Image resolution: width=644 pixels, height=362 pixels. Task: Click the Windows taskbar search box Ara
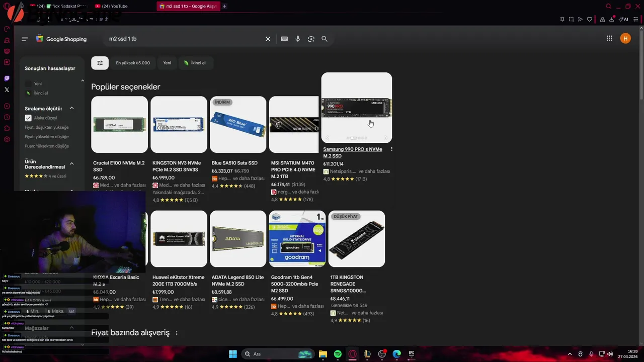click(x=278, y=354)
